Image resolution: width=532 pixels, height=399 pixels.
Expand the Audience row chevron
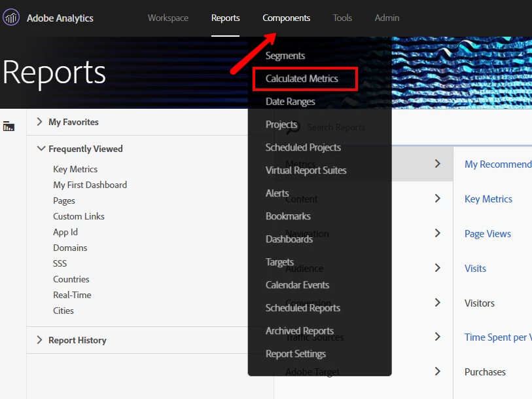438,268
